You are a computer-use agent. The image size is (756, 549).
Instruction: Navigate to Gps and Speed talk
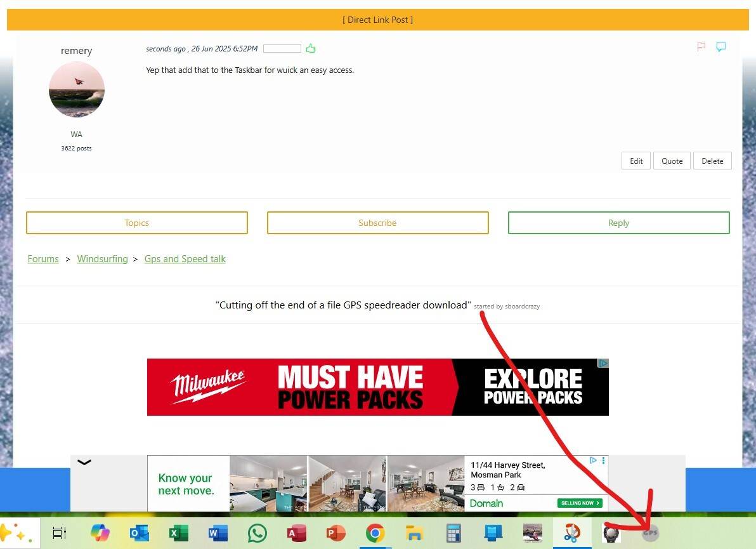[x=185, y=258]
